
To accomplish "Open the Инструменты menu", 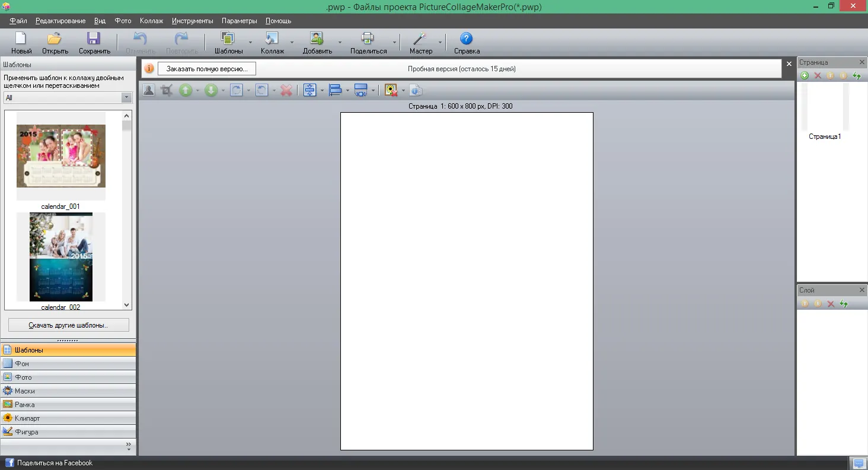I will point(192,21).
